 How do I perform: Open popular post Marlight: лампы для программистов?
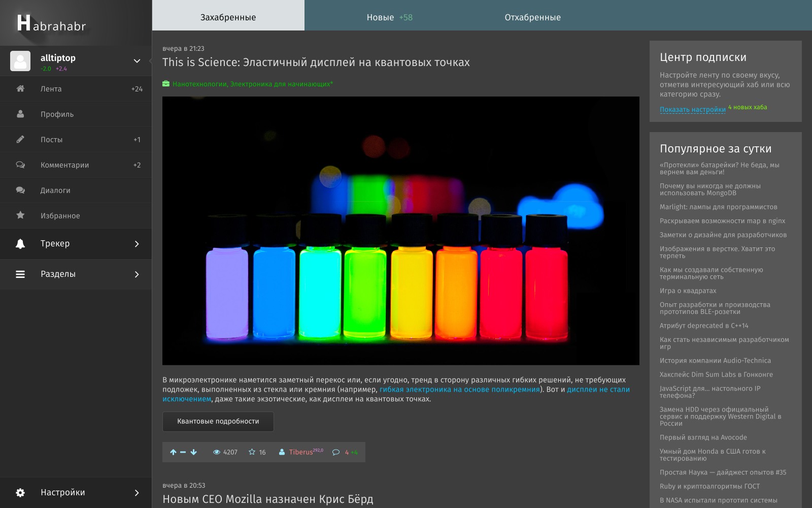[719, 207]
